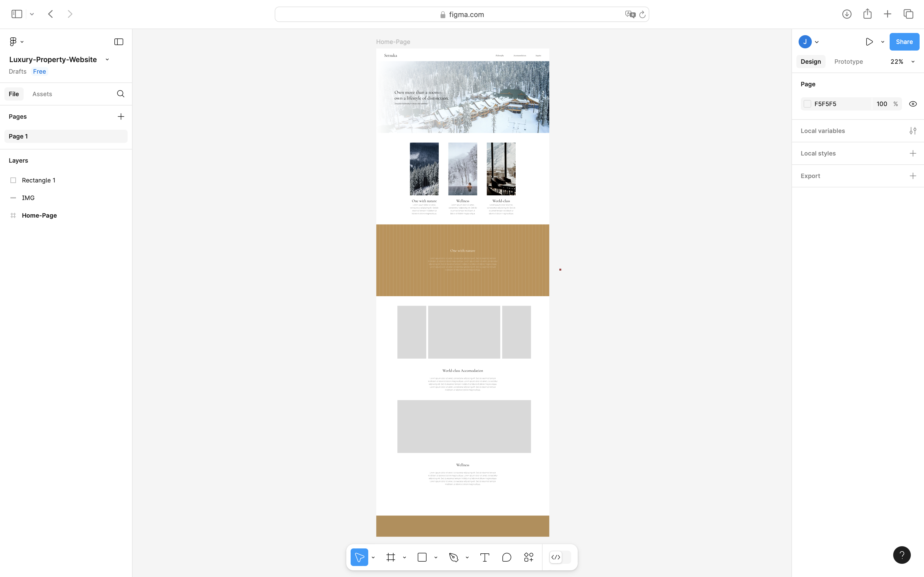Select the Comment tool
Screen dimensions: 924x577
click(x=507, y=557)
